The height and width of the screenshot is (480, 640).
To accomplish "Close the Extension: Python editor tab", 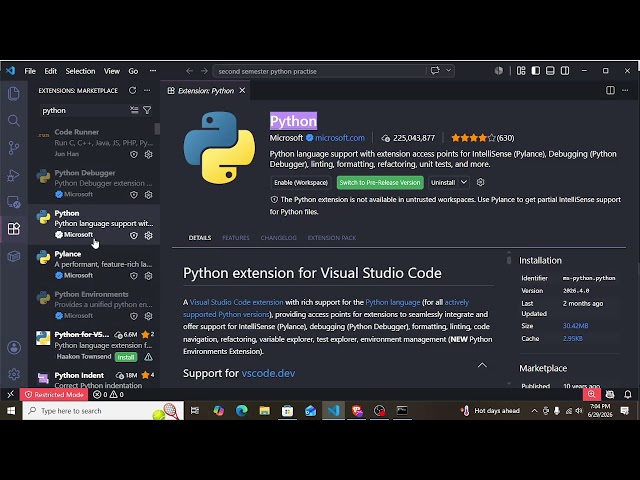I will (x=242, y=90).
